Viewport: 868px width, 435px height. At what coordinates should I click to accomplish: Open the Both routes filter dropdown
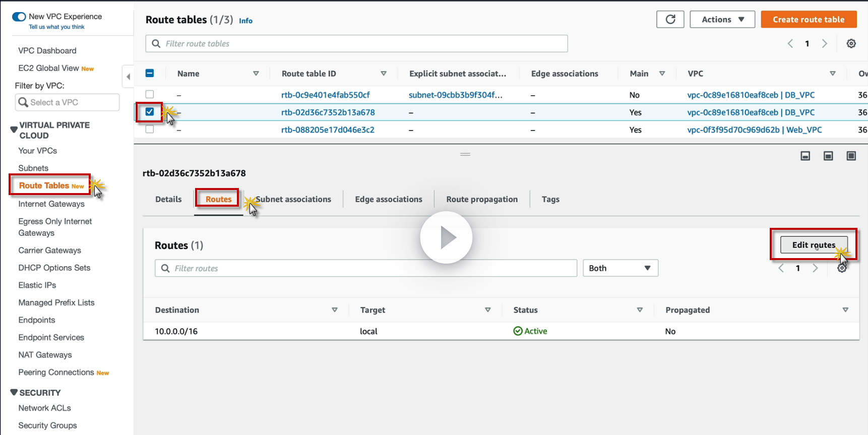tap(621, 268)
